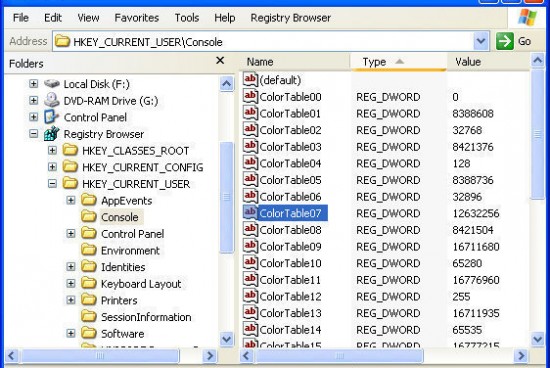Viewport: 550px width, 368px height.
Task: Expand the AppEvents key
Action: (71, 200)
